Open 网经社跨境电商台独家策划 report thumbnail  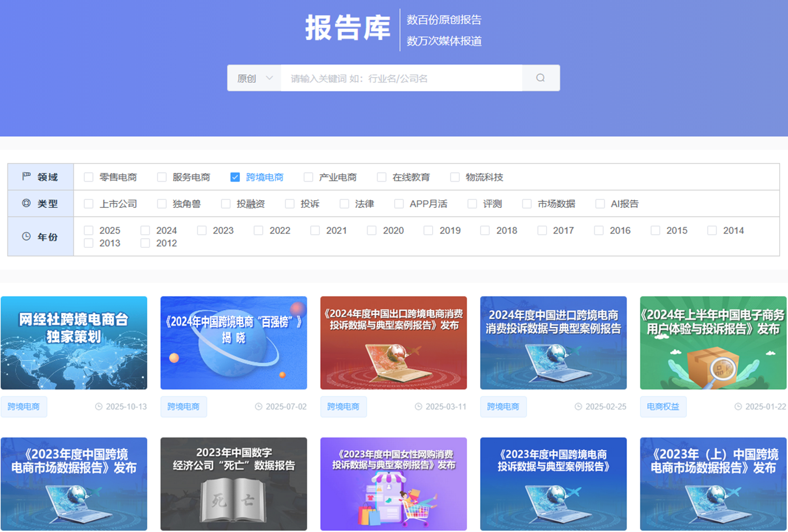pos(74,343)
